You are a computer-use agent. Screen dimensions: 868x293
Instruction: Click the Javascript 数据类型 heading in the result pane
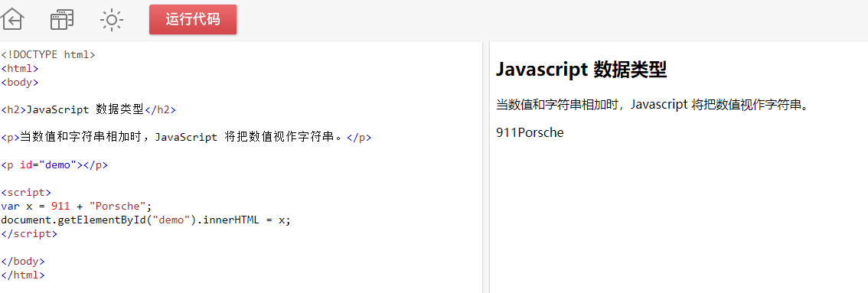[581, 70]
